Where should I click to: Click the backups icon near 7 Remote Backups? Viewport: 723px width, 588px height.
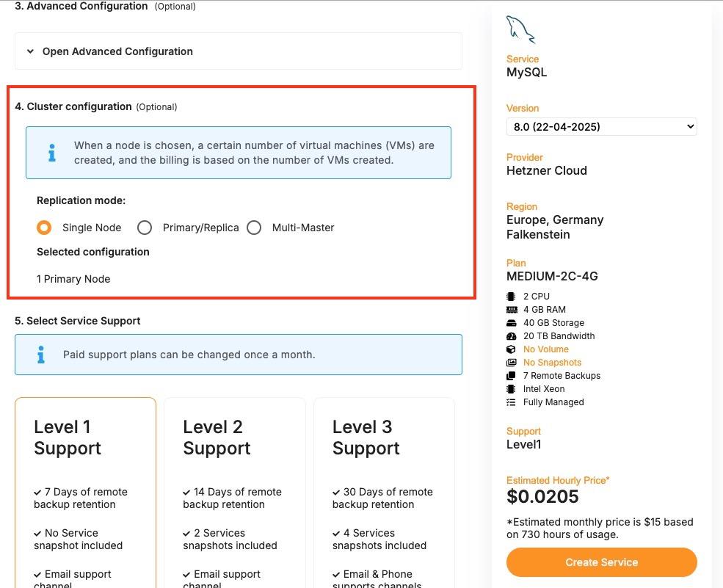512,375
